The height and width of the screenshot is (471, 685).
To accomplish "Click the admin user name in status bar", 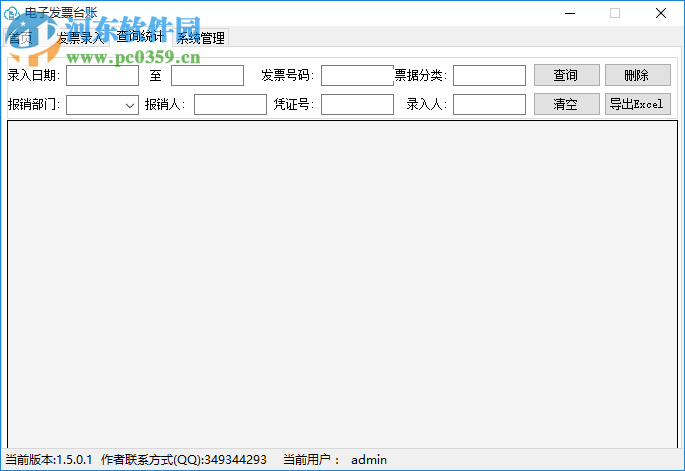I will [x=369, y=460].
